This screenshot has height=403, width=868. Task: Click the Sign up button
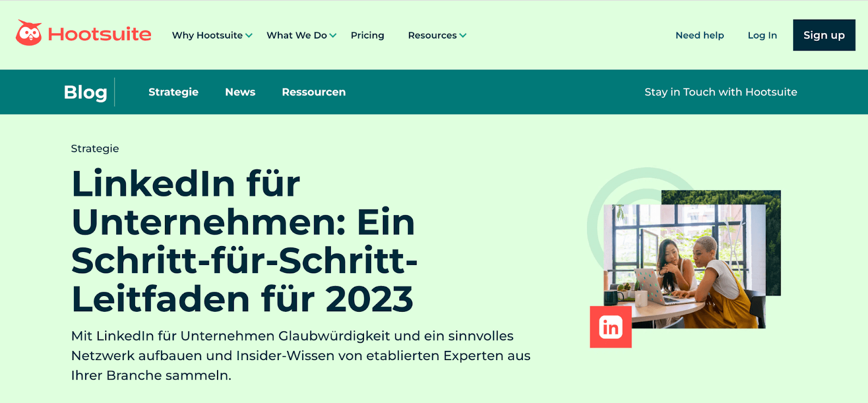pos(824,35)
